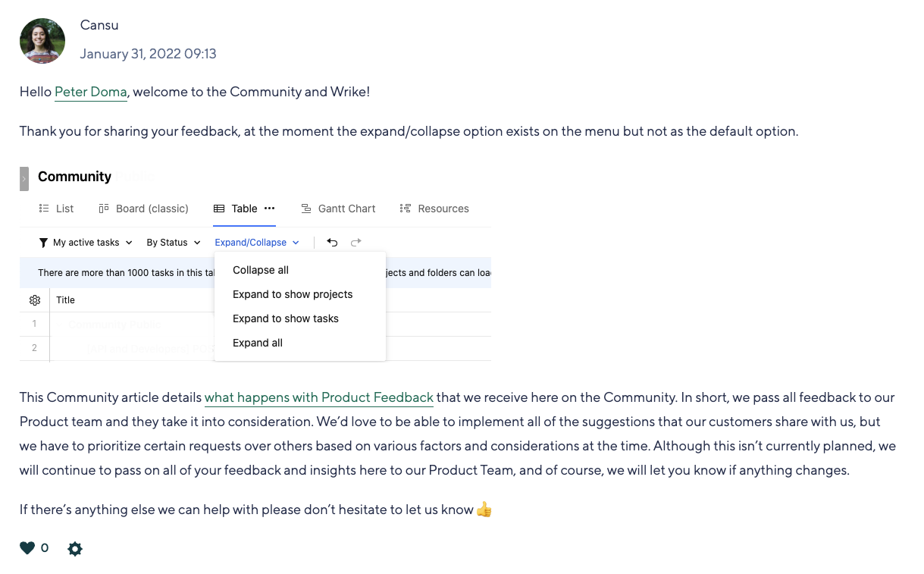
Task: Select Expand to show projects
Action: (293, 294)
